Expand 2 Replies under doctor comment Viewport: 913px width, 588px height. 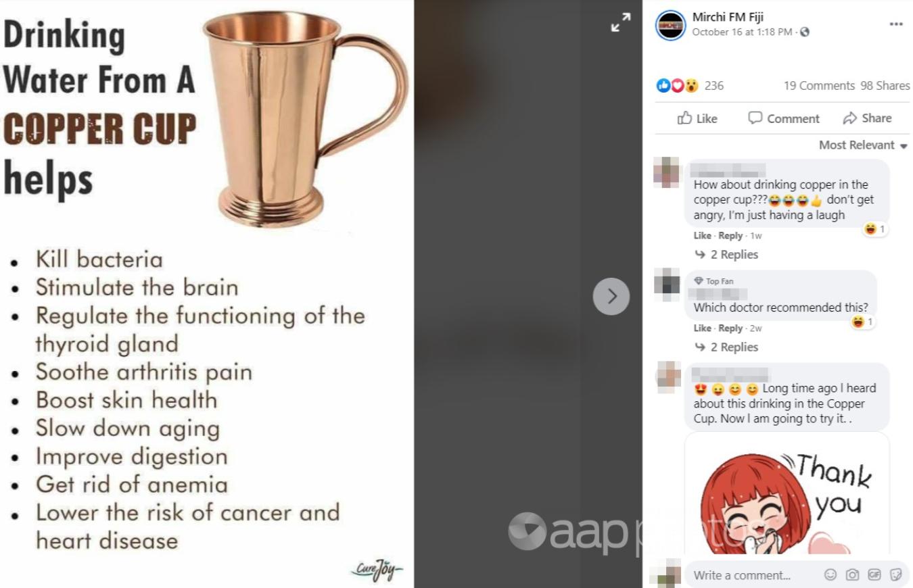click(x=727, y=347)
